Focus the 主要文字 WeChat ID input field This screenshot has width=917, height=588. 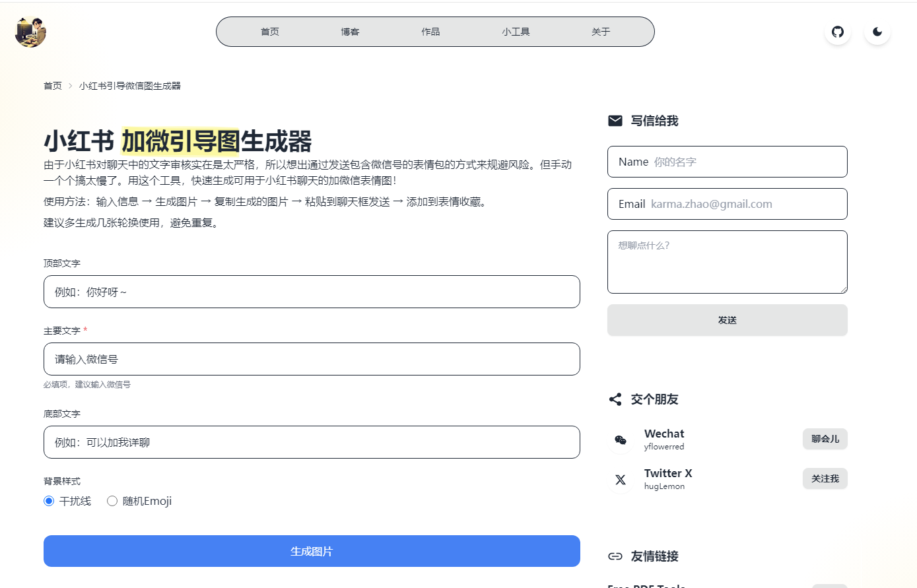click(x=312, y=359)
